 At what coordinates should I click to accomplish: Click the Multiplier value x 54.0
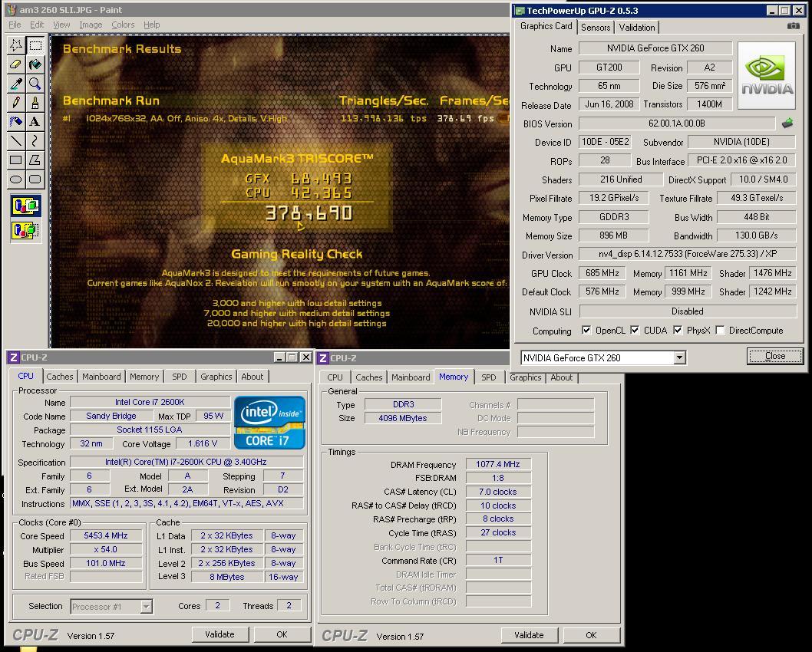pos(106,549)
